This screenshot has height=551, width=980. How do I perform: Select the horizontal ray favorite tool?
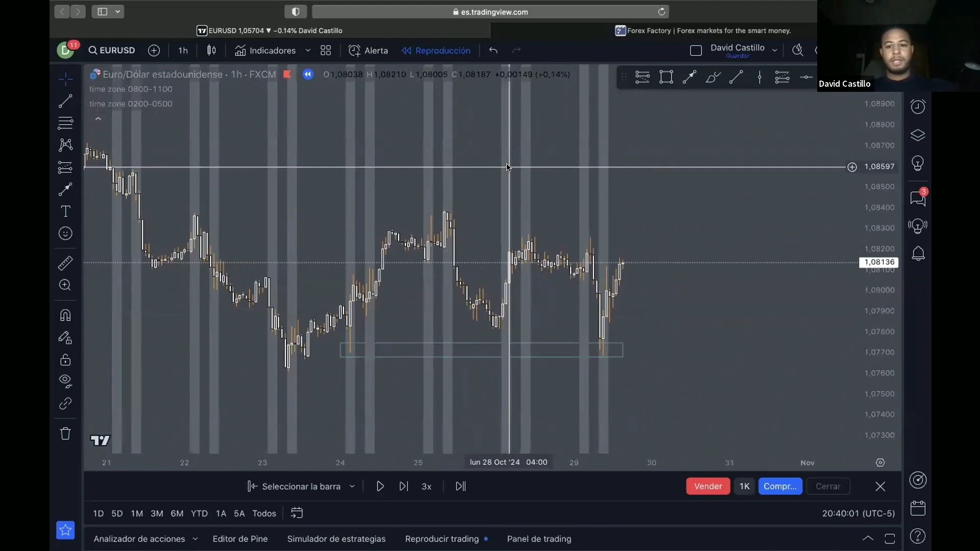806,78
